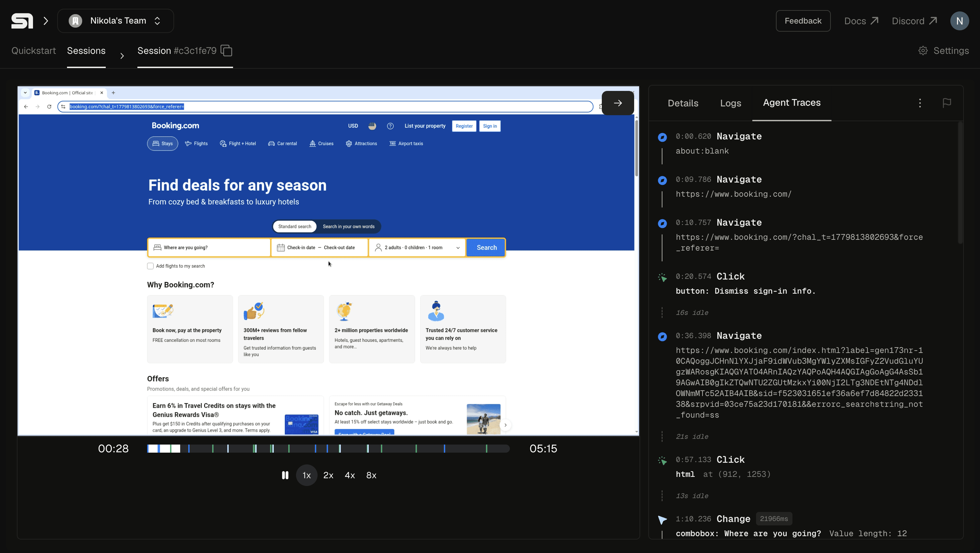Click the browser forward arrow

click(x=37, y=106)
